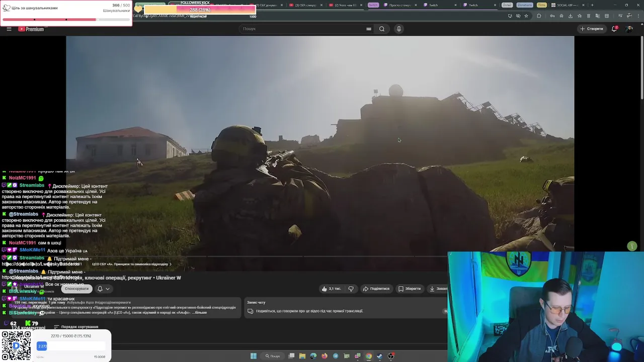Open the browser extensions puzzle icon

click(x=539, y=16)
